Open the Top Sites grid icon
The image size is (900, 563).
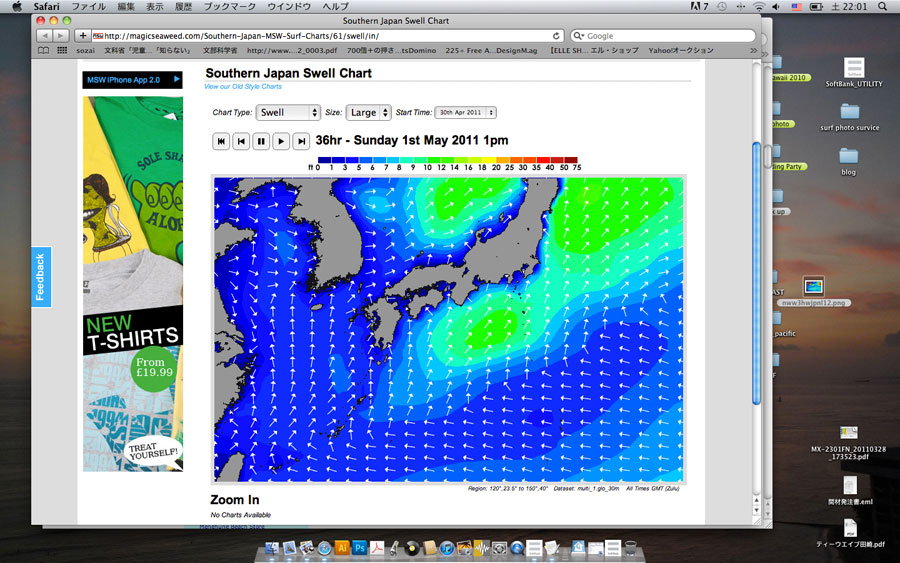(x=62, y=51)
